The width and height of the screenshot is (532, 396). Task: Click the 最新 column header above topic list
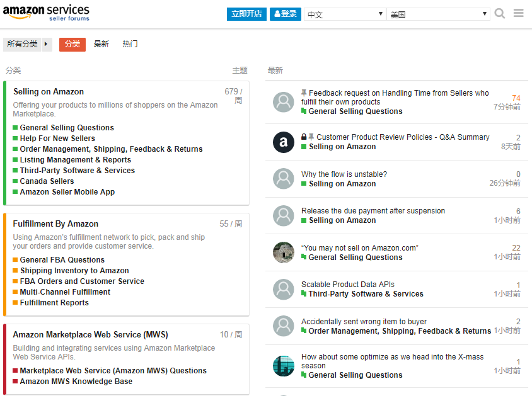(275, 71)
